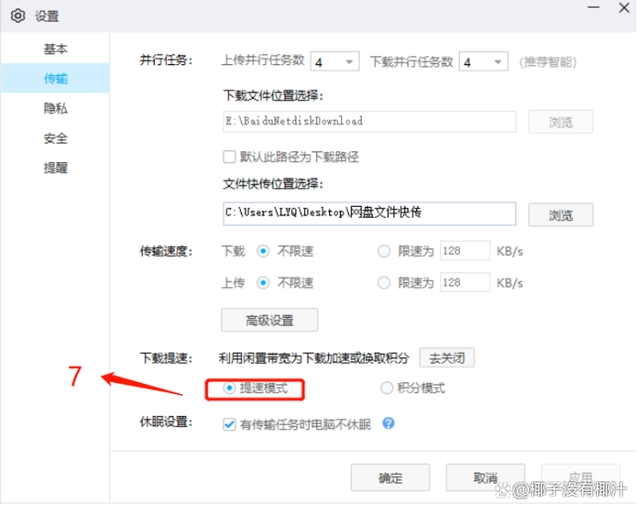Go to the 安全 settings tab
640x512 pixels.
point(56,138)
